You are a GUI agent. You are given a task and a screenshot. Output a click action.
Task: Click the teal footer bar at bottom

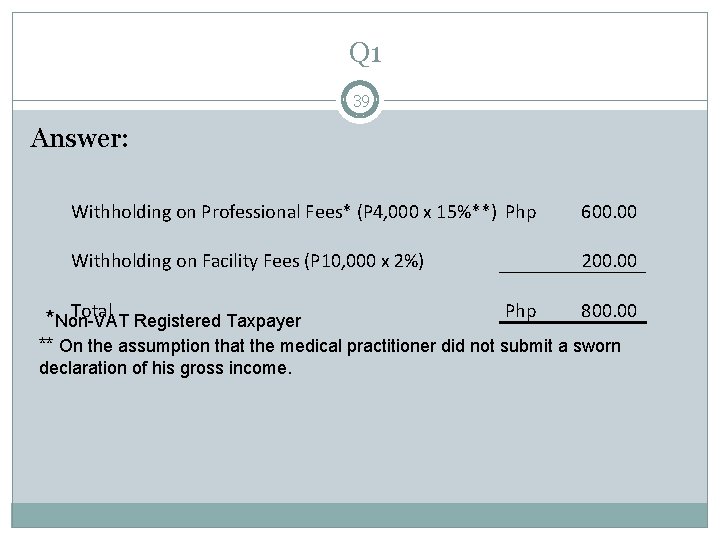coord(360,515)
